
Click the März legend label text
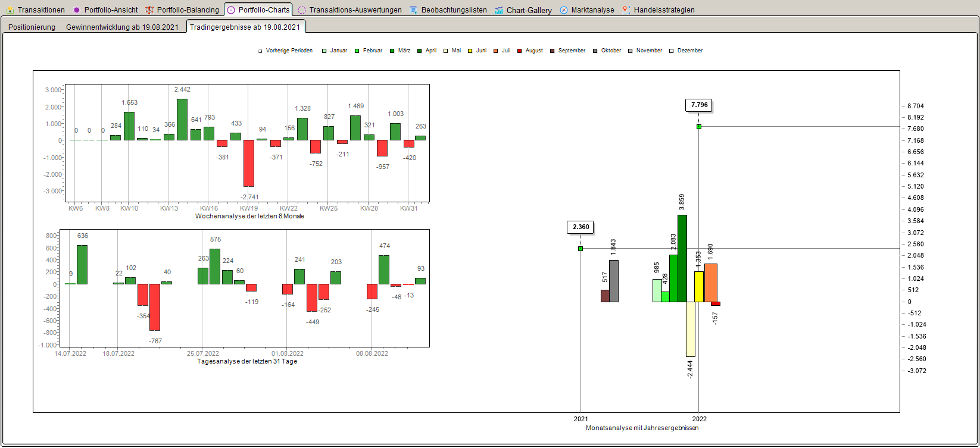(x=404, y=51)
